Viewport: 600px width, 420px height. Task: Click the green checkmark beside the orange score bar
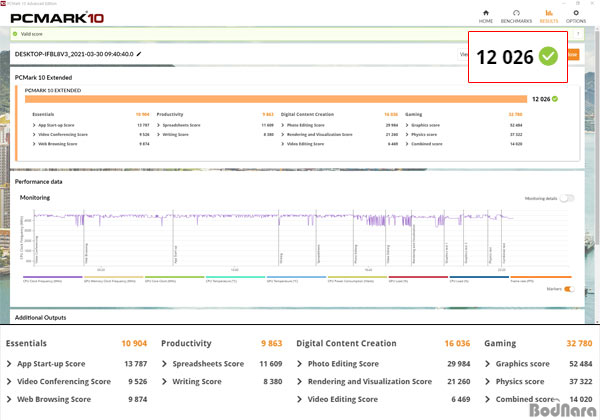[x=555, y=99]
